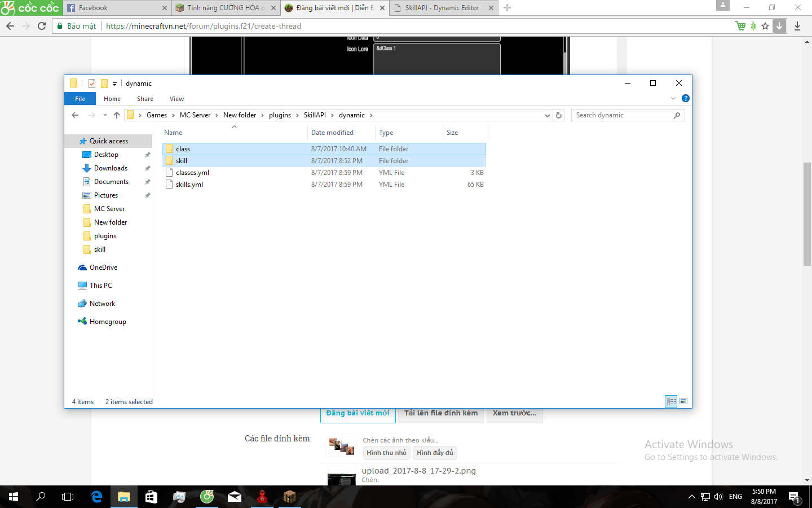812x508 pixels.
Task: Open the Store app on taskbar
Action: pos(151,497)
